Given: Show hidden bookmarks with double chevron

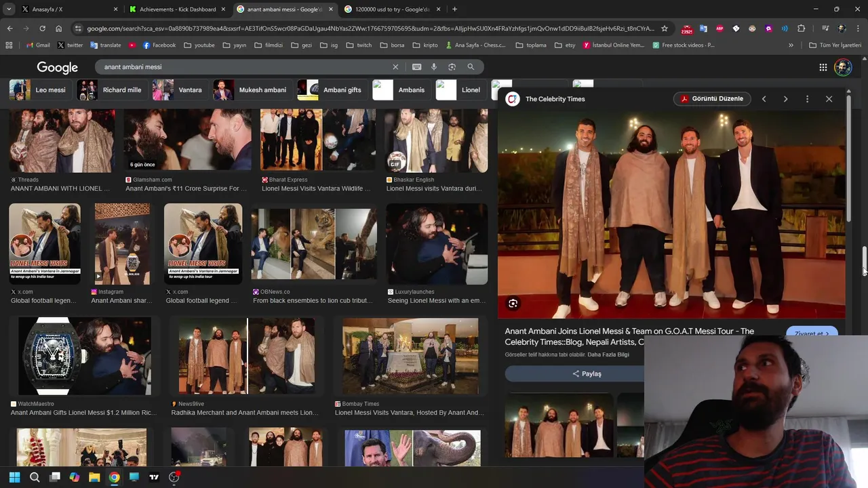Looking at the screenshot, I should tap(791, 45).
